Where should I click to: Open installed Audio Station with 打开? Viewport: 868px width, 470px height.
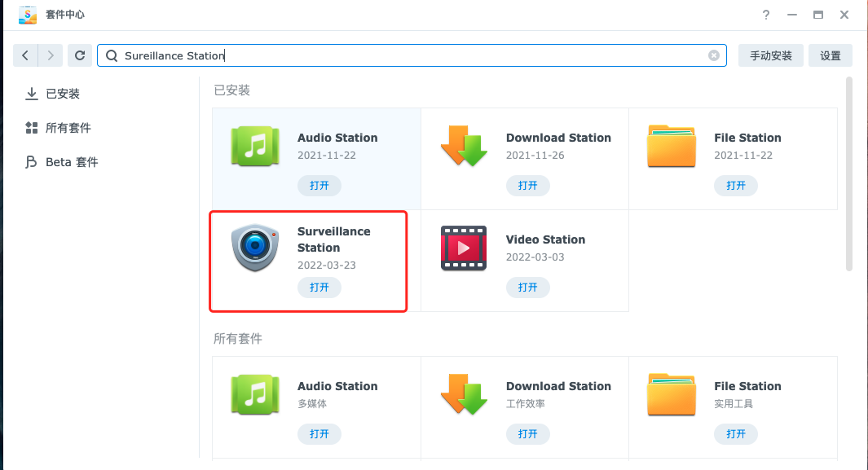(x=319, y=186)
